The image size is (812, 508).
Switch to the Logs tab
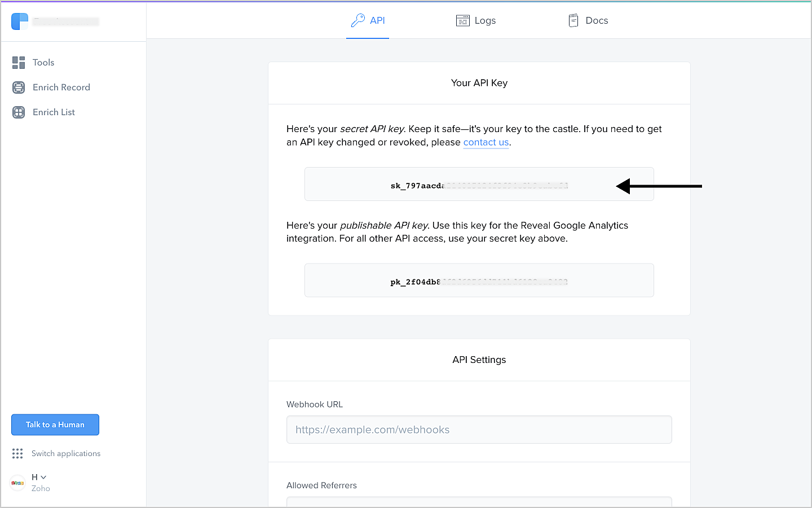484,21
